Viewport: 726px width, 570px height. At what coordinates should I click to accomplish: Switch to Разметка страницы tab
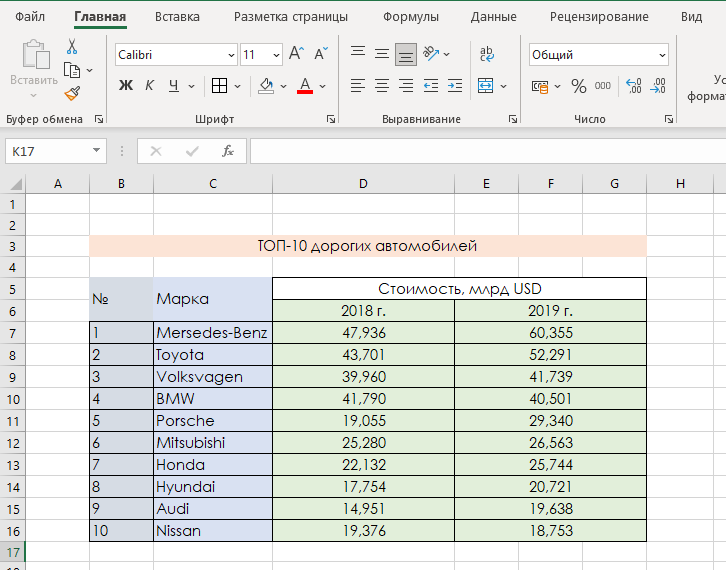point(291,17)
